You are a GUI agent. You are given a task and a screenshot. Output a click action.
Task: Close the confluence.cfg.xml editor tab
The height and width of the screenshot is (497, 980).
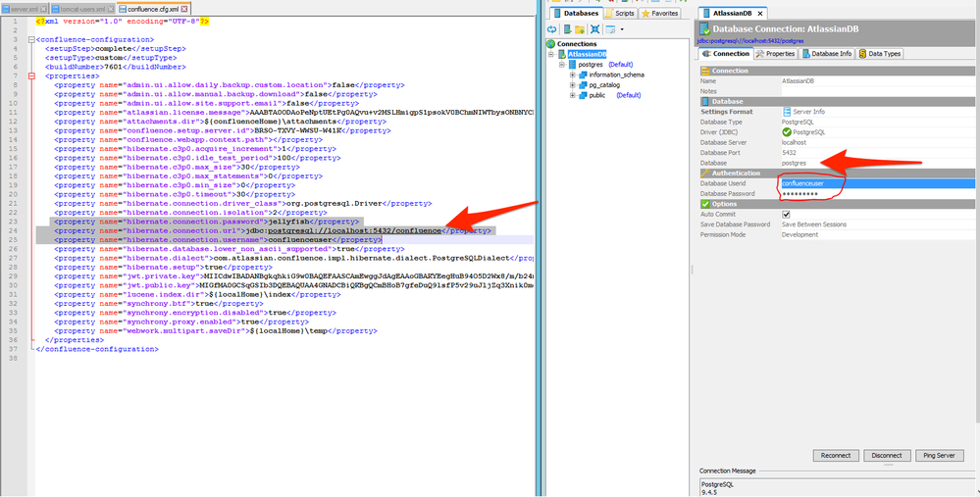(x=186, y=10)
